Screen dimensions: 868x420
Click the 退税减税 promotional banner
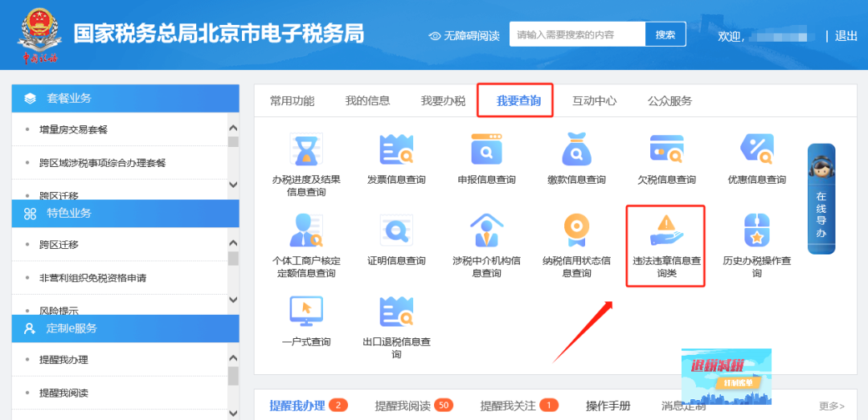pos(727,377)
